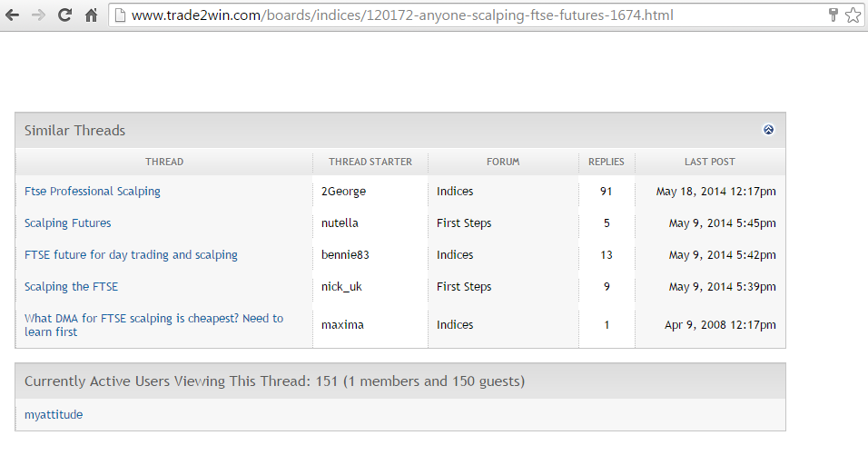
Task: Open the What DMA for FTSE scalping thread
Action: [x=153, y=319]
